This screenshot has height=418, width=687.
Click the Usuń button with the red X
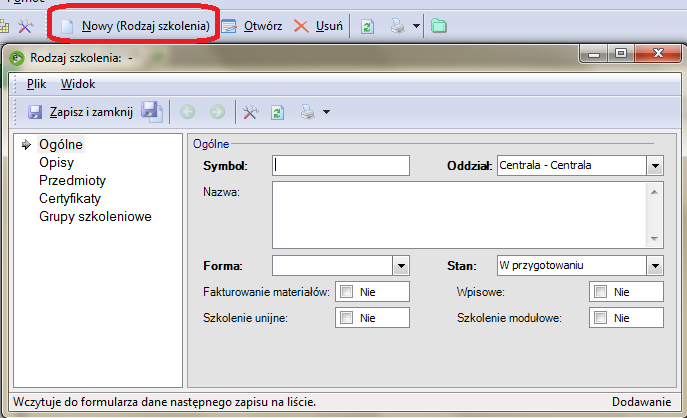tap(319, 26)
